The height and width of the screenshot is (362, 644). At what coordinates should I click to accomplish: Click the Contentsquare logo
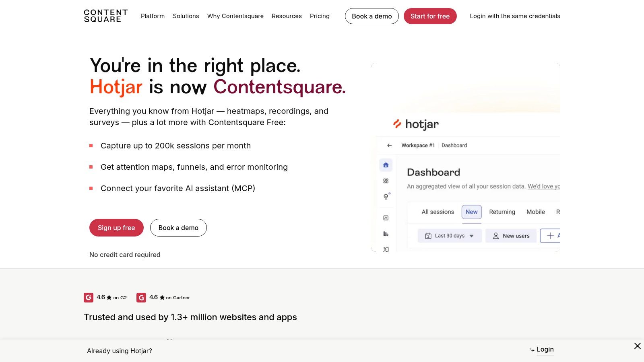106,16
